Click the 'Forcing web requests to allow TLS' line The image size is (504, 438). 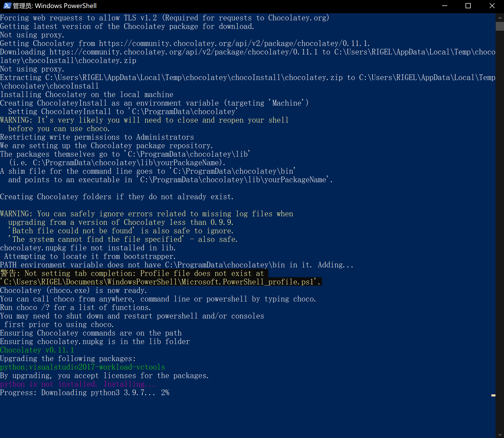point(165,18)
